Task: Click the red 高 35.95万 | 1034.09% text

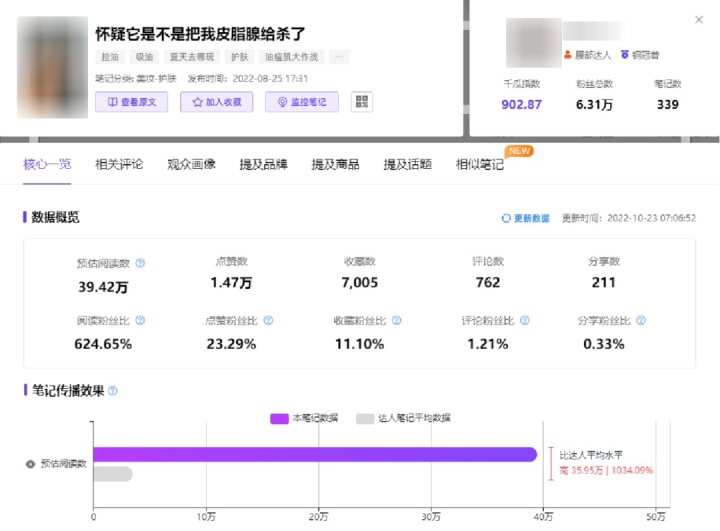Action: (x=606, y=470)
